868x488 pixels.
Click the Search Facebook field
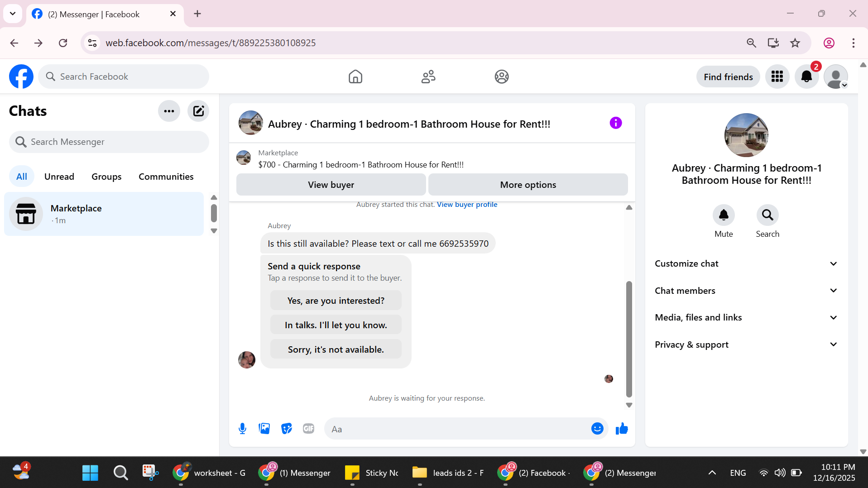coord(124,77)
